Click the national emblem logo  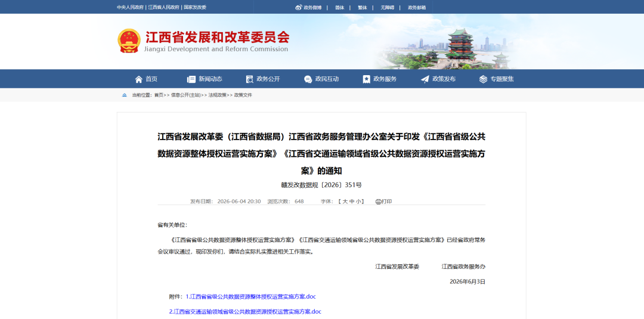point(129,41)
